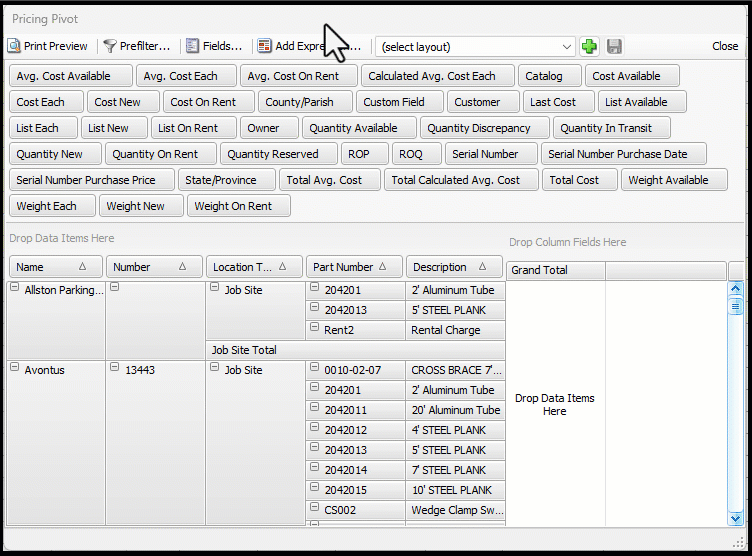The width and height of the screenshot is (752, 556).
Task: Click the green plus add layout icon
Action: point(590,46)
